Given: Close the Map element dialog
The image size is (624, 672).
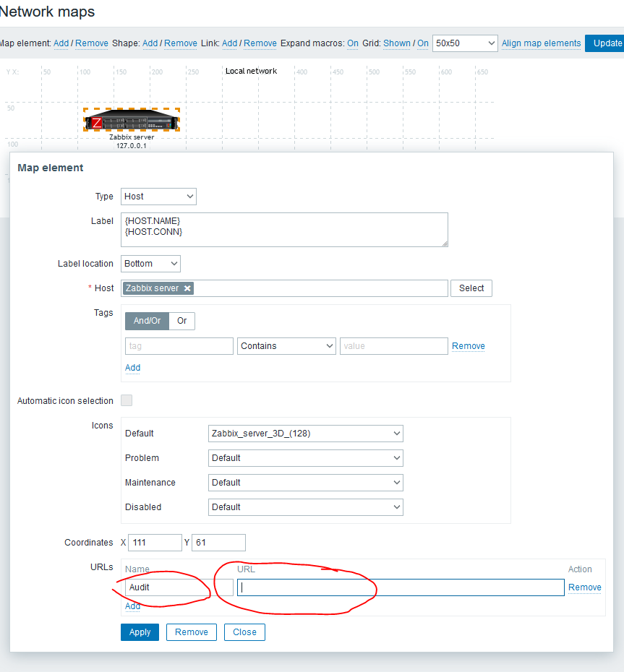Looking at the screenshot, I should 244,632.
